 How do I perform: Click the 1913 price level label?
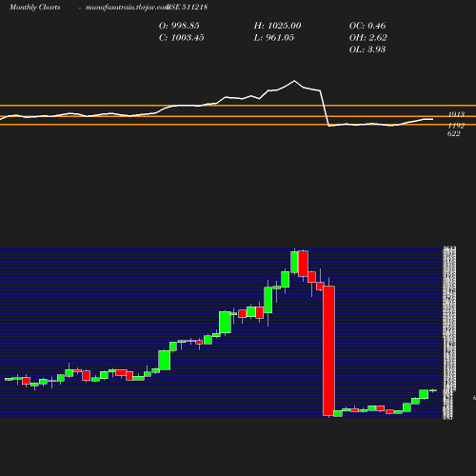tap(456, 114)
